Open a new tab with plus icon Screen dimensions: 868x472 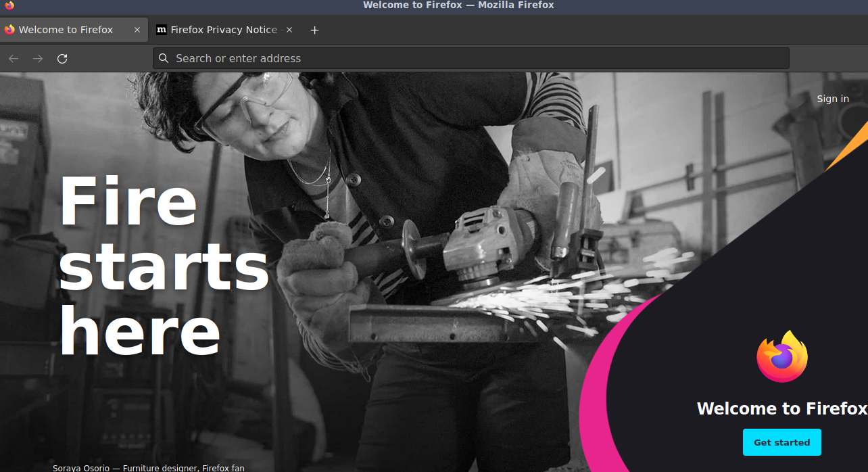314,30
